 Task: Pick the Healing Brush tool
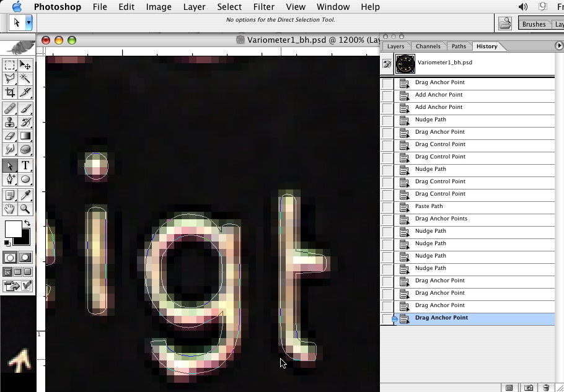pyautogui.click(x=10, y=109)
